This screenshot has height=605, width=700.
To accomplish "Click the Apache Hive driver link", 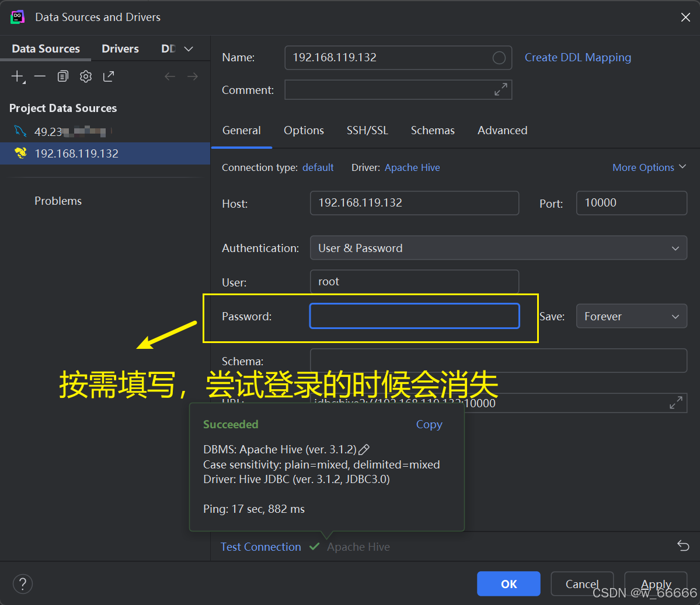I will (412, 167).
